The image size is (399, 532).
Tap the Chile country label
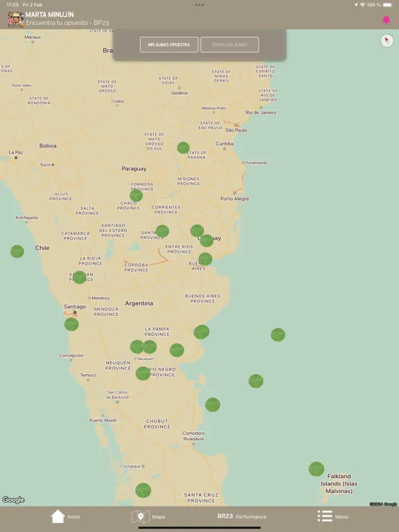pyautogui.click(x=42, y=248)
